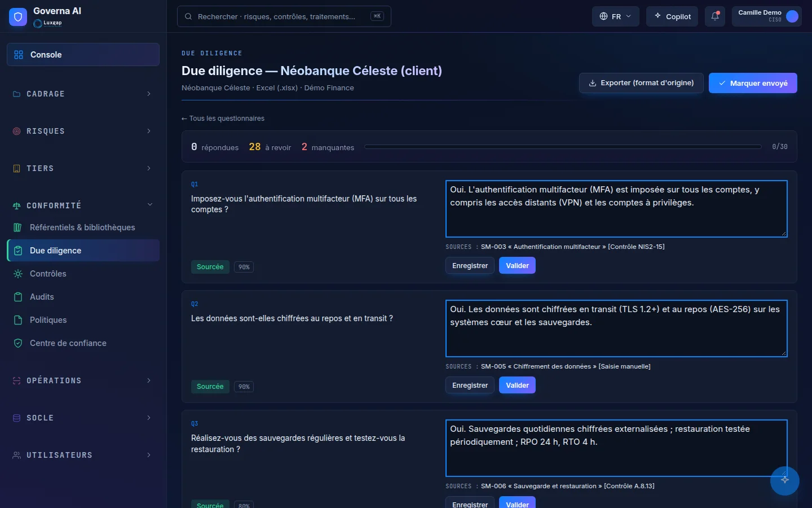812x508 pixels.
Task: Click the Centre de confiance shield icon
Action: (18, 343)
